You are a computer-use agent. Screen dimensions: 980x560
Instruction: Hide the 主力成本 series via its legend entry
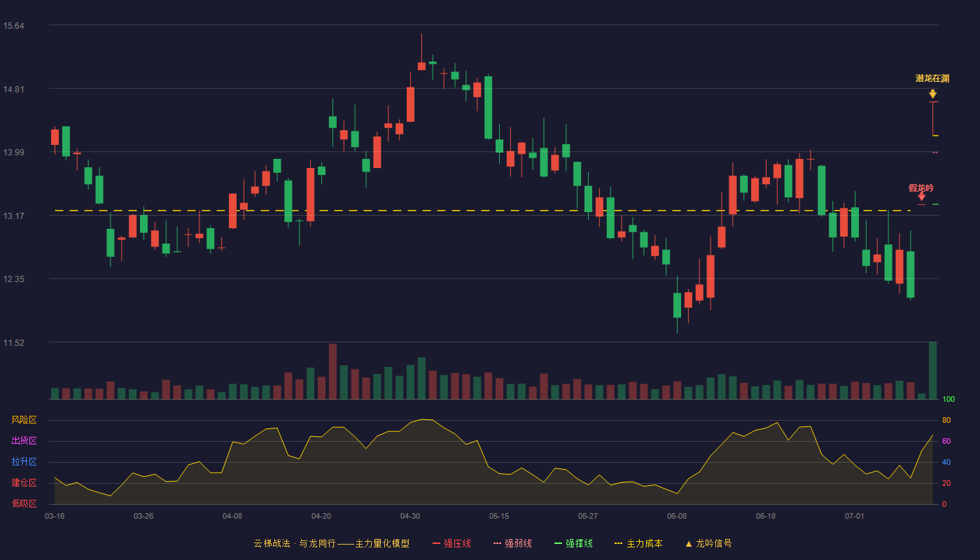click(x=638, y=543)
